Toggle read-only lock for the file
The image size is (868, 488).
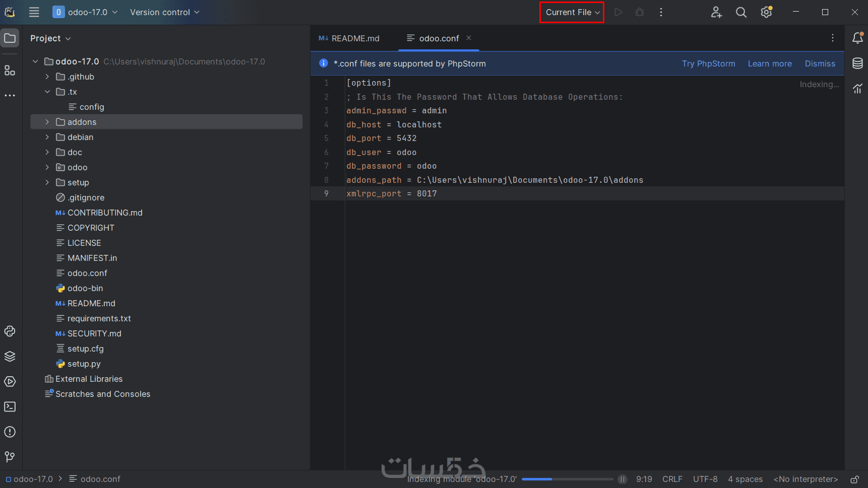click(855, 479)
